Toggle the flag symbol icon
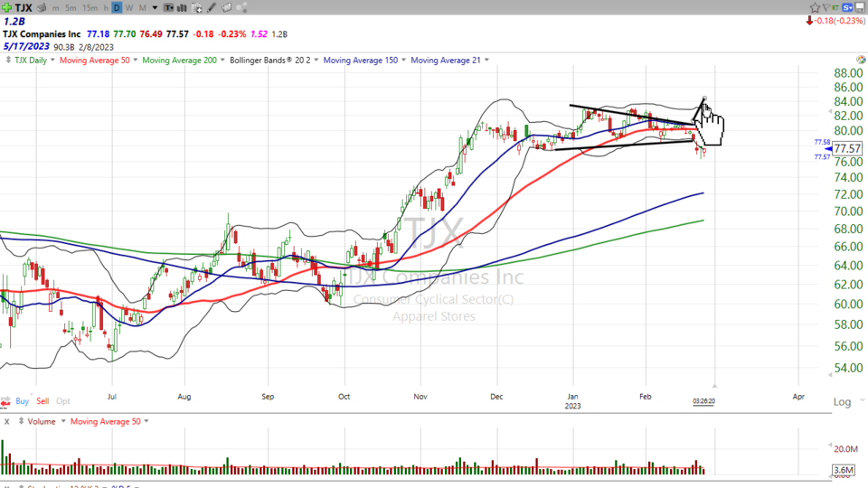This screenshot has width=868, height=488. point(826,8)
